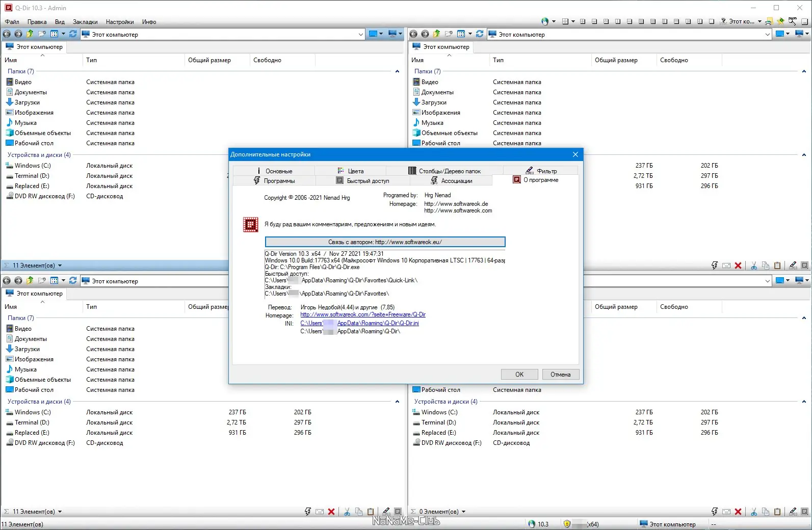Click copy icon in top-right pane footer
Screen dimensions: 812x530
point(765,266)
